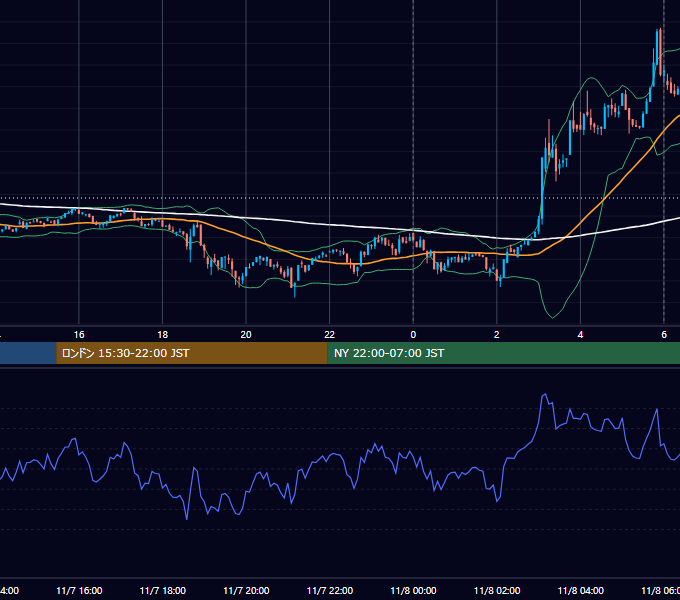Click the 11/7 20:00 bottom axis label
This screenshot has width=680, height=600.
point(246,591)
